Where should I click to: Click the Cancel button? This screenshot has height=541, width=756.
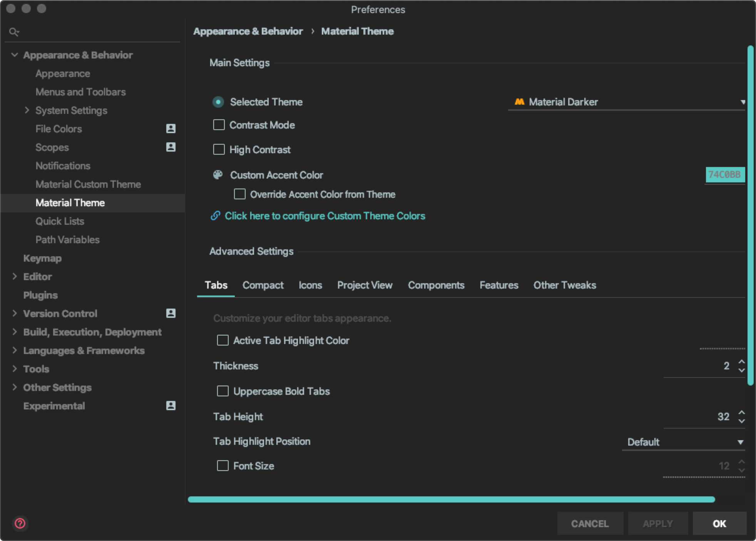(x=590, y=523)
